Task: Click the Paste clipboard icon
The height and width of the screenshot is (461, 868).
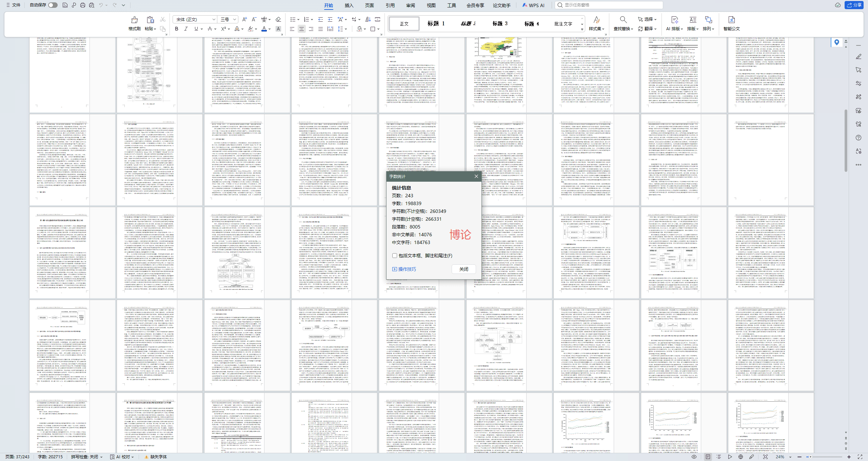Action: pos(150,20)
